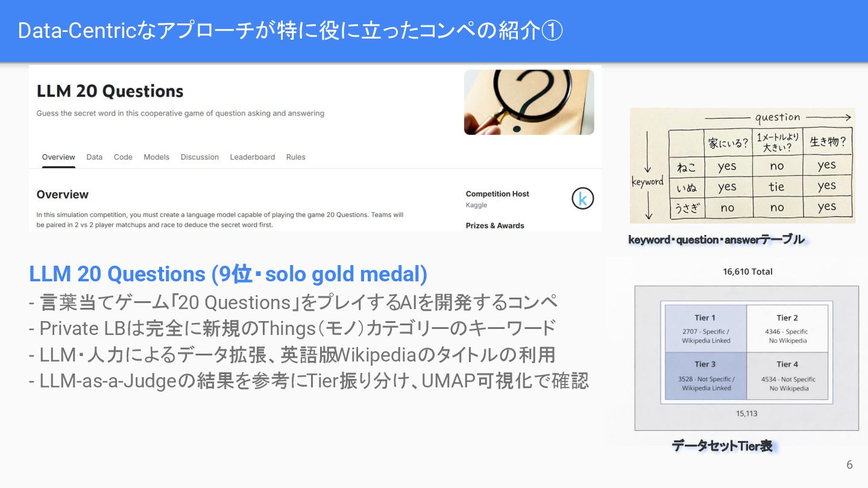This screenshot has width=868, height=488.
Task: Click the '15,113' value under the tier chart
Action: [747, 413]
